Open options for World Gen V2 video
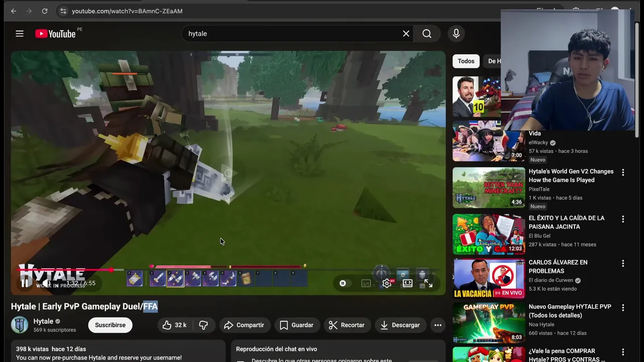This screenshot has height=362, width=644. [x=623, y=172]
